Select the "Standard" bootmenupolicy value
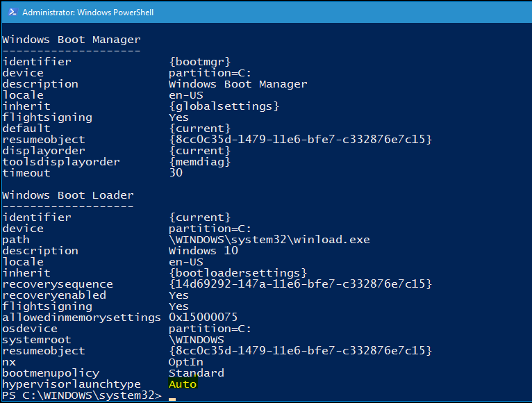Image resolution: width=532 pixels, height=403 pixels. 196,373
